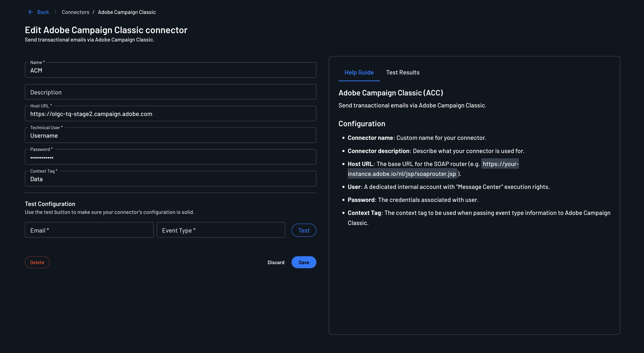Screen dimensions: 644x353
Task: Select the Password field
Action: pos(171,157)
